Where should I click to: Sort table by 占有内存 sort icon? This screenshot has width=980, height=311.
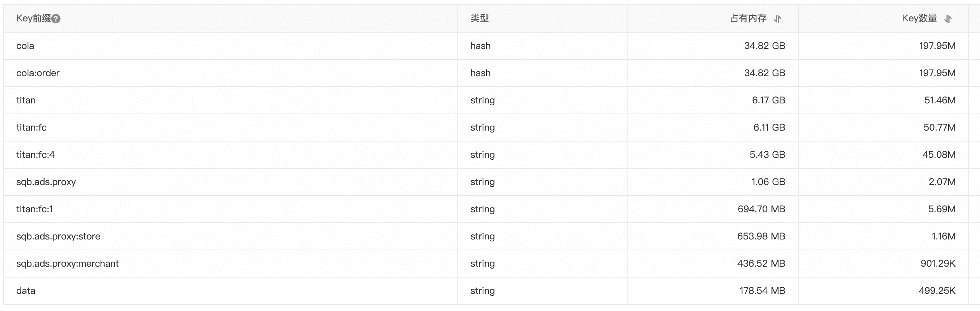pos(777,19)
